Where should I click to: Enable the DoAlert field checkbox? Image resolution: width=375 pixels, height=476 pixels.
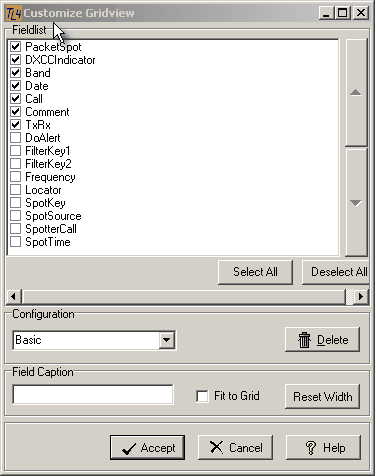(x=15, y=138)
